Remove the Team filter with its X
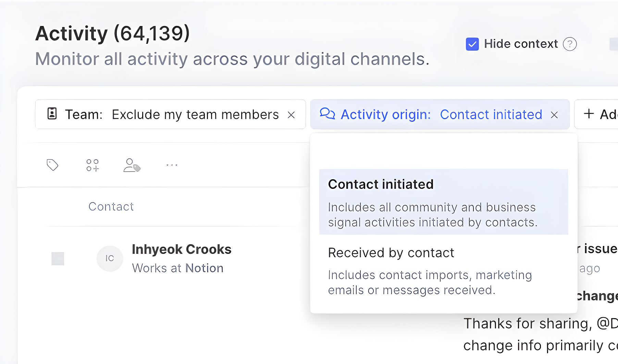This screenshot has height=364, width=618. click(x=291, y=115)
